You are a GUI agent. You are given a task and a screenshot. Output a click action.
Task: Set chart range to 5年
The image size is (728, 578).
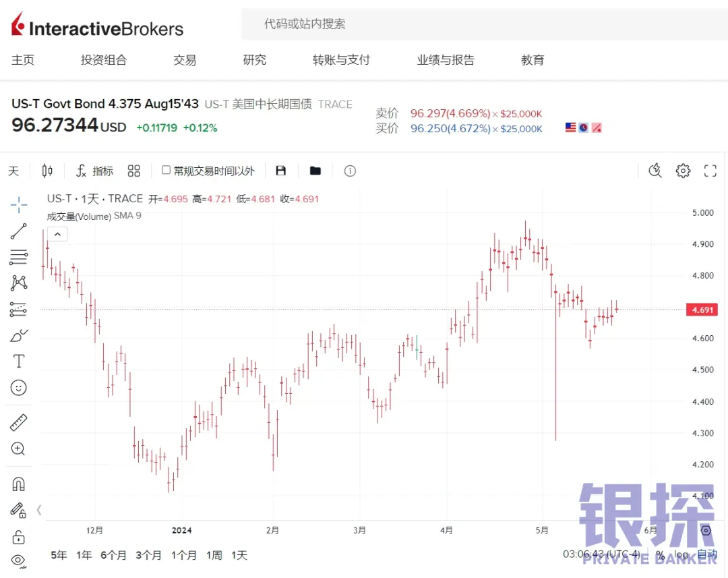(59, 555)
